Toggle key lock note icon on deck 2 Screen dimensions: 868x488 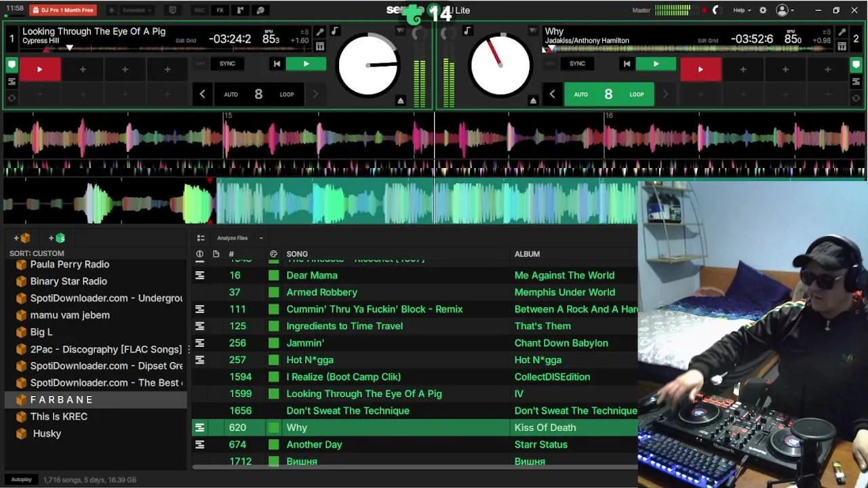click(x=467, y=31)
